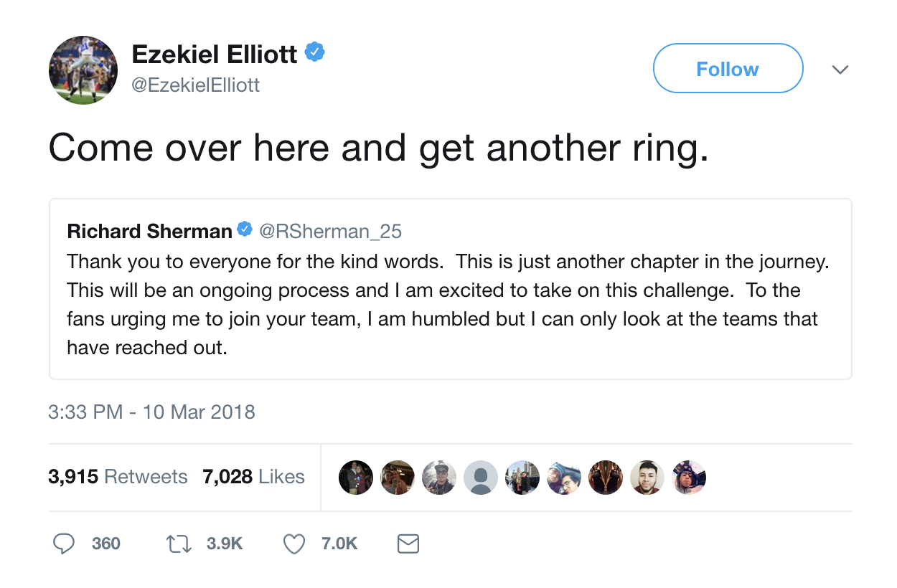View the 3,915 Retweets list
The width and height of the screenshot is (897, 588).
(118, 477)
